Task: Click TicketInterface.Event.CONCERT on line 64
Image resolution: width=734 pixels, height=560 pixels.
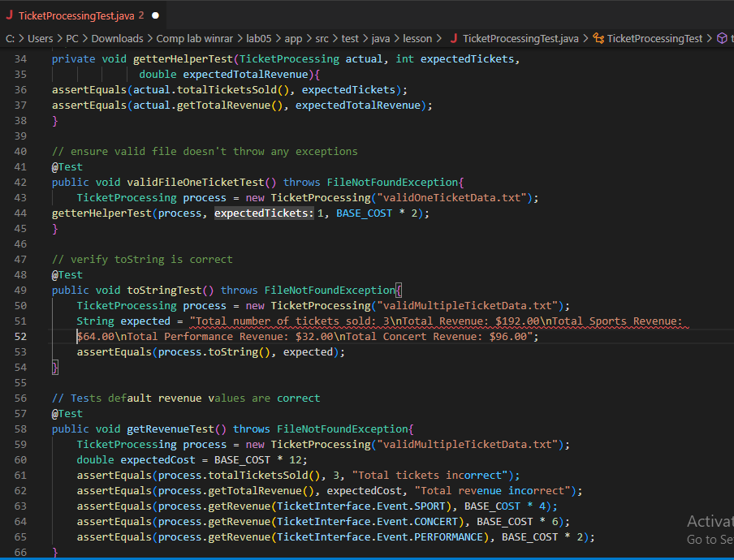Action: pos(367,522)
